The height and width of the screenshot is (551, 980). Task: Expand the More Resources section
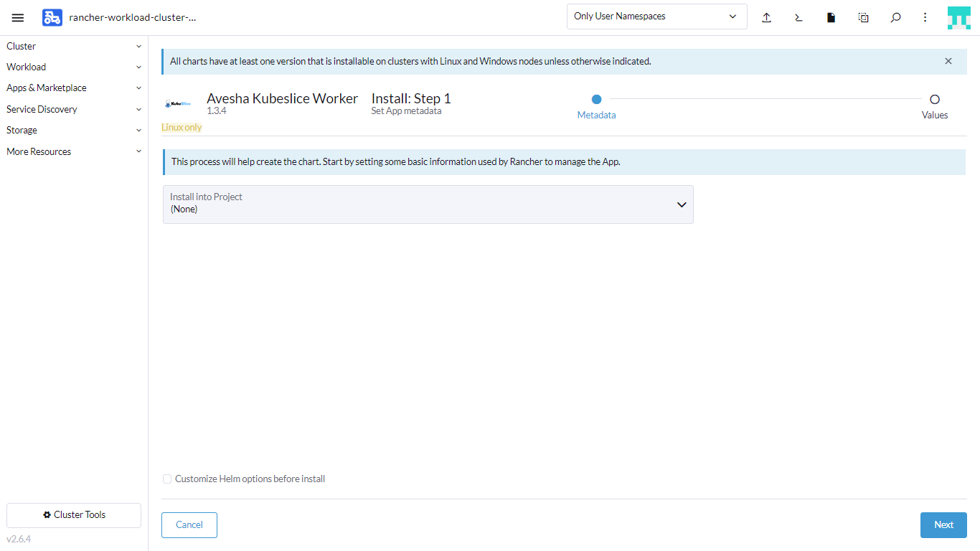74,151
